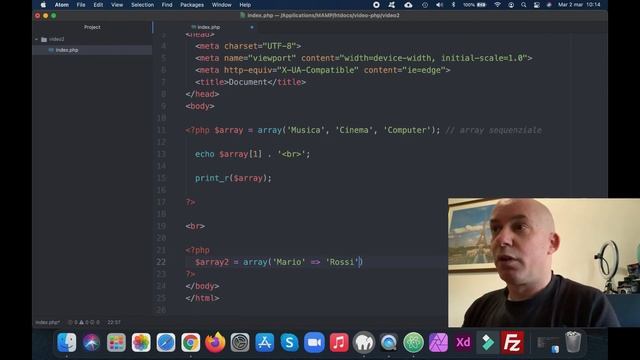Launch FileZilla from the Dock
Image resolution: width=640 pixels, height=360 pixels.
(512, 342)
